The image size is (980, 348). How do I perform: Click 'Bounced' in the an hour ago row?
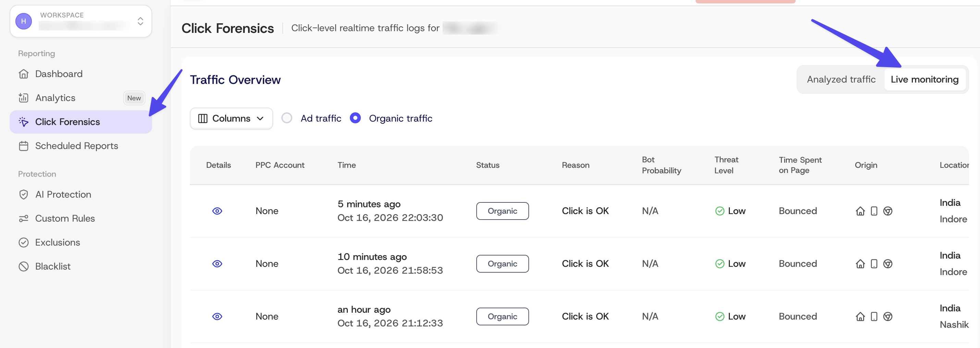tap(797, 316)
